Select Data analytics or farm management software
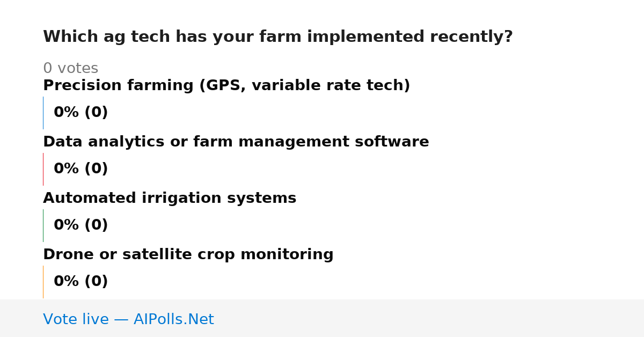Image resolution: width=644 pixels, height=337 pixels. coord(236,142)
